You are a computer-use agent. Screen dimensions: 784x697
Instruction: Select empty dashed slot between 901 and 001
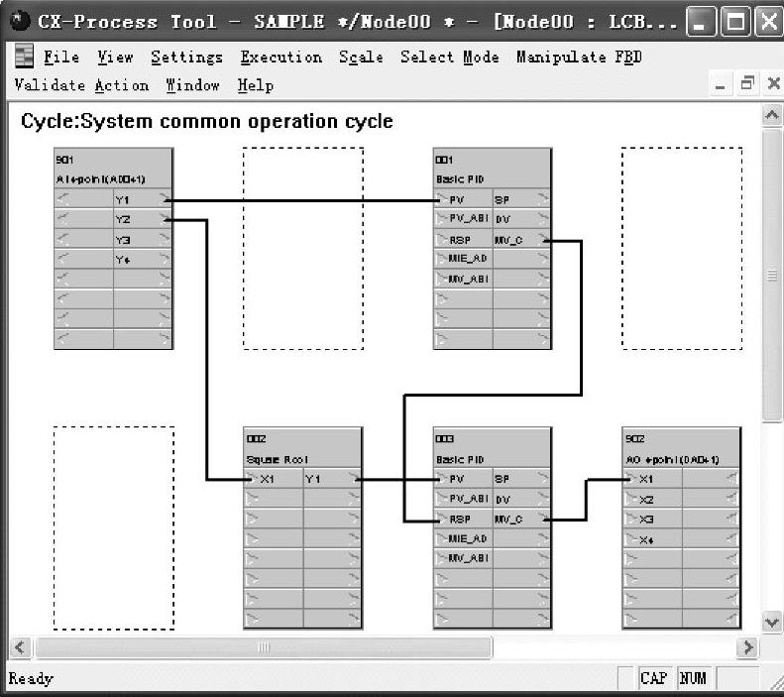point(303,249)
